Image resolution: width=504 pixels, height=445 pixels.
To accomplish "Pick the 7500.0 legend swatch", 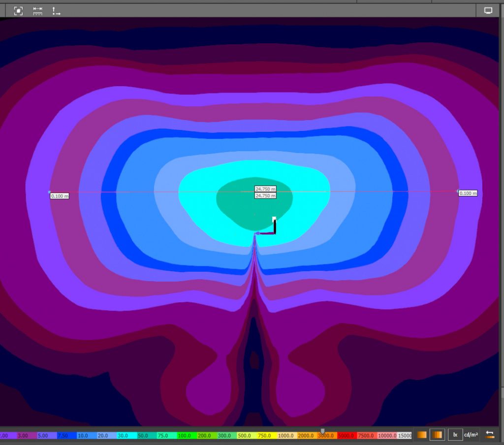I will (367, 435).
